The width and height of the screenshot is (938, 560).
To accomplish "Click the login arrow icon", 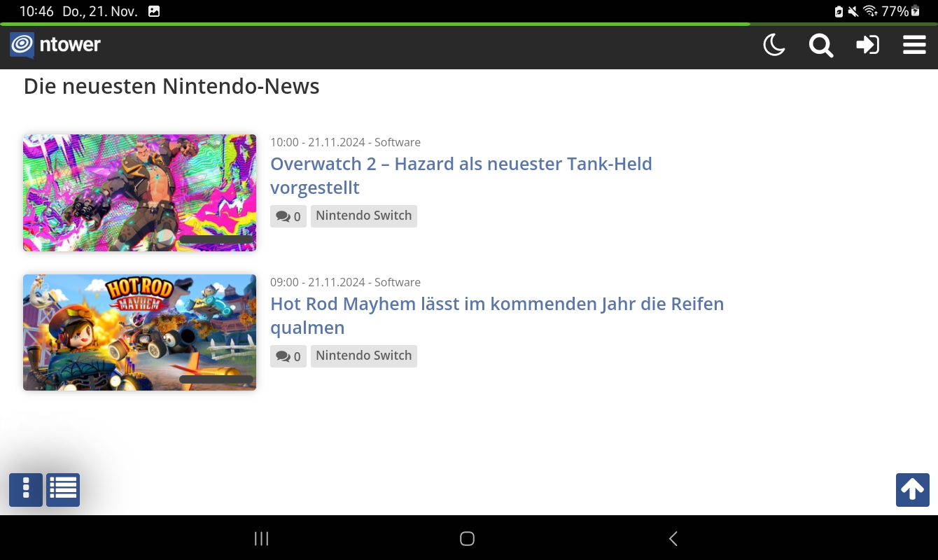I will click(x=867, y=45).
